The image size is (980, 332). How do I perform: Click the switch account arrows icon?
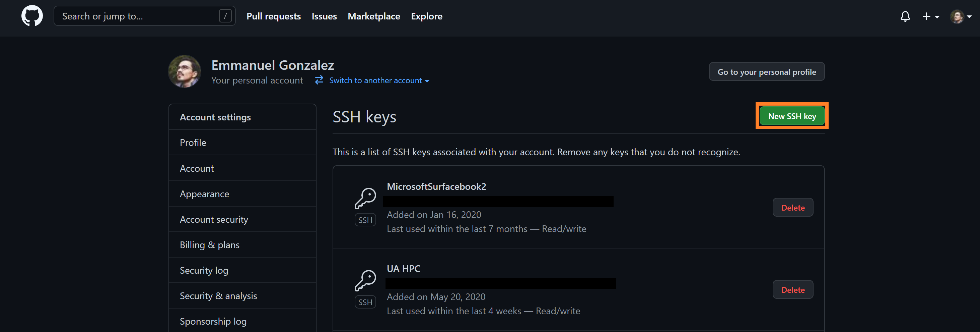point(319,80)
